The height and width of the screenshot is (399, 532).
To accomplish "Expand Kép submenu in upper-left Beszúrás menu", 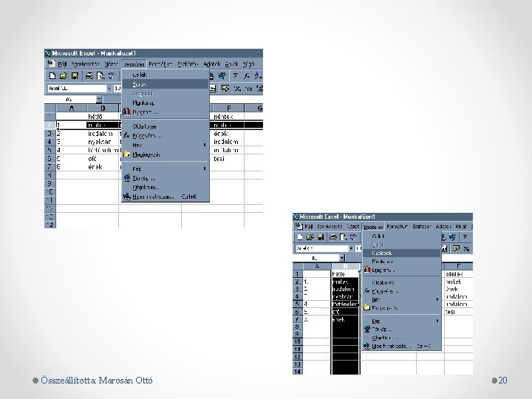I will coord(205,168).
